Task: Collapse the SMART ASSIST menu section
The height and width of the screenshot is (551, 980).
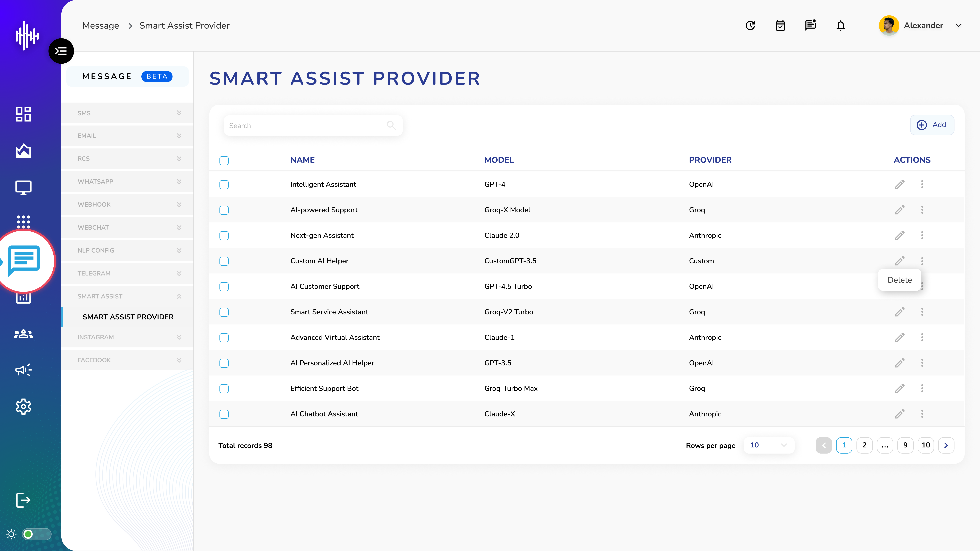Action: click(x=127, y=296)
